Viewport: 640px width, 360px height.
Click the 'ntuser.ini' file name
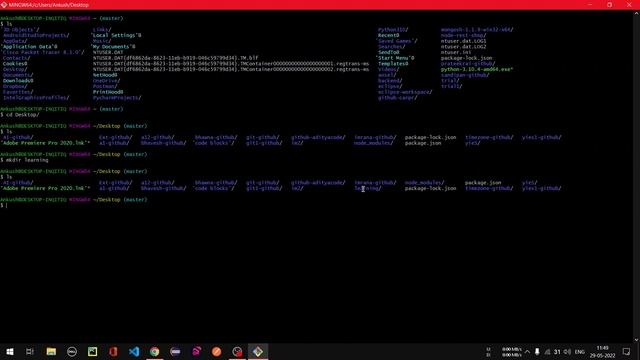456,52
